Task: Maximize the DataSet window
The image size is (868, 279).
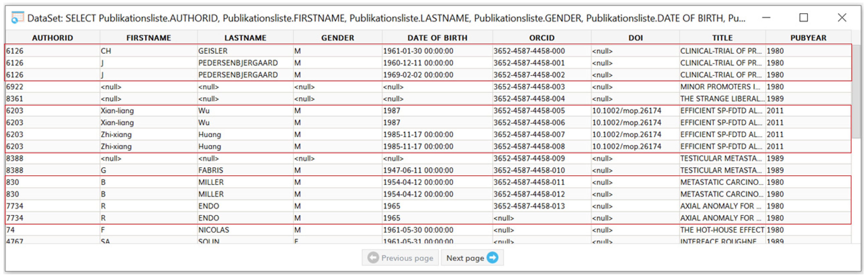Action: tap(803, 18)
